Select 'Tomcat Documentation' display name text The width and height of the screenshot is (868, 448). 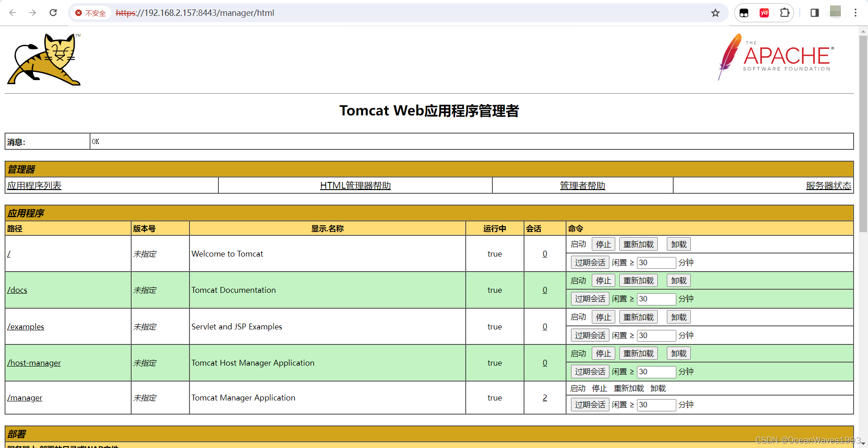(234, 290)
